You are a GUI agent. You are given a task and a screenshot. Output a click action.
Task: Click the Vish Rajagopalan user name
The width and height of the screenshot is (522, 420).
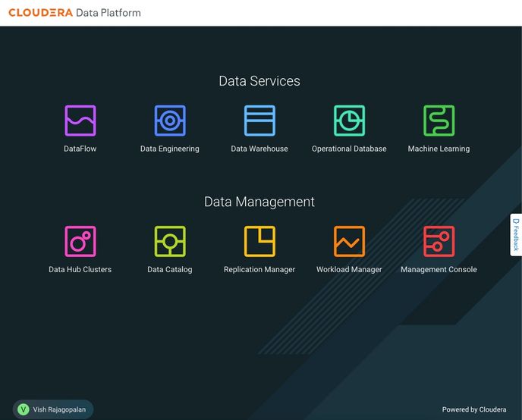[59, 409]
